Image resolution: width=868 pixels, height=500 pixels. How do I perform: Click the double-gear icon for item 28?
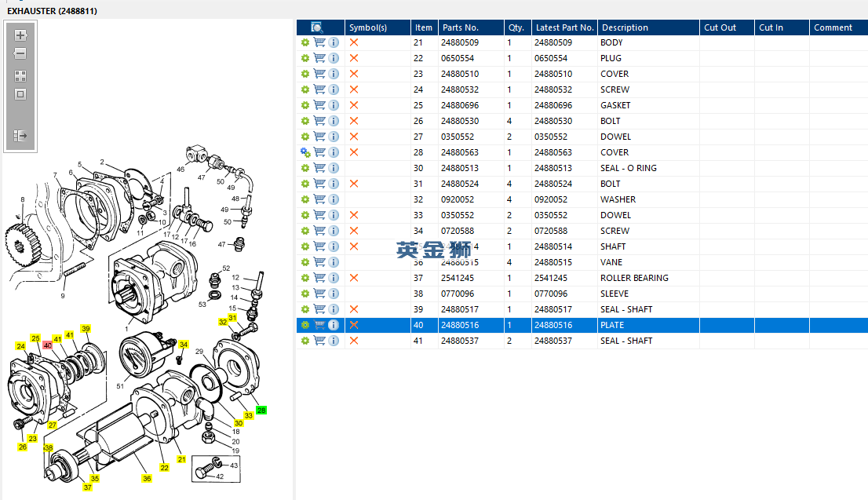pyautogui.click(x=305, y=152)
